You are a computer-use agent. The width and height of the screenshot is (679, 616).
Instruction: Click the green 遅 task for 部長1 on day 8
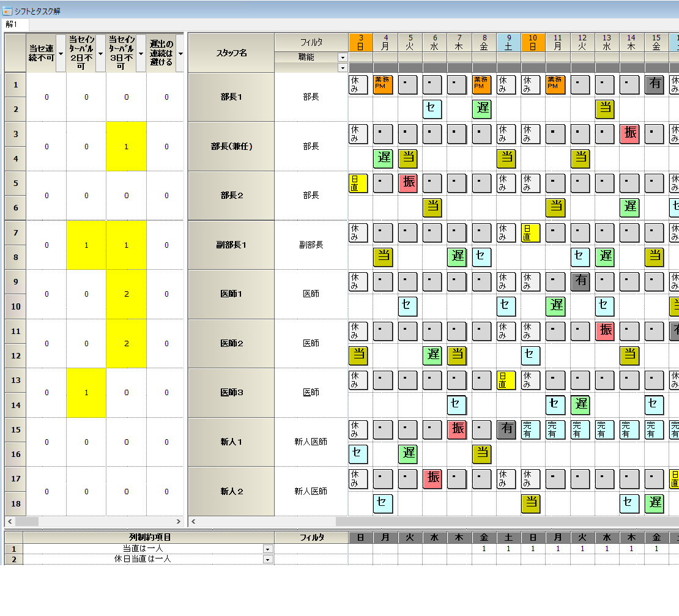click(x=481, y=109)
